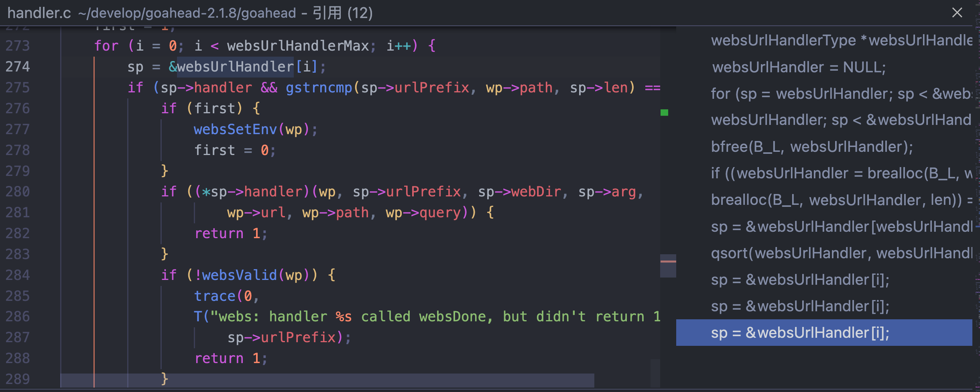Select reference 'for (sp = websUrlHandler; sp < &web'
Screen dimensions: 980x392
[x=824, y=94]
